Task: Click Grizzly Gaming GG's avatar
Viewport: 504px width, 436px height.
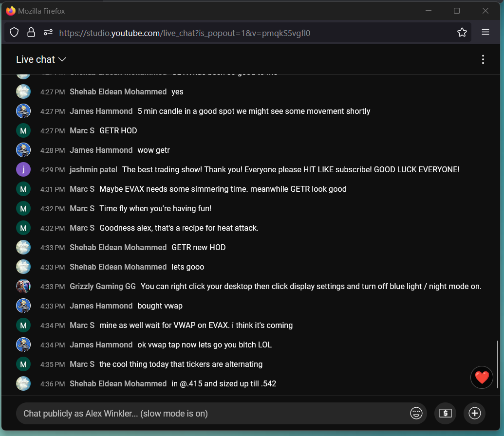Action: click(x=23, y=286)
